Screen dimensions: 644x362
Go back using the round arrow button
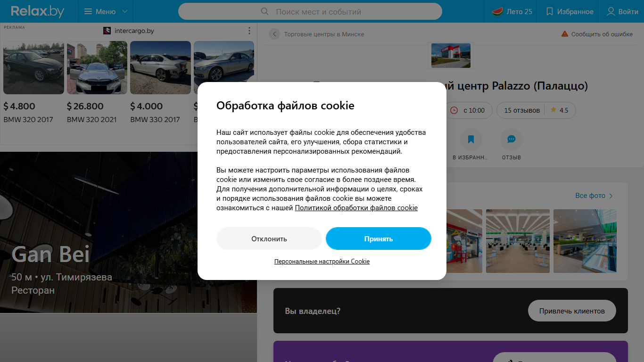274,34
